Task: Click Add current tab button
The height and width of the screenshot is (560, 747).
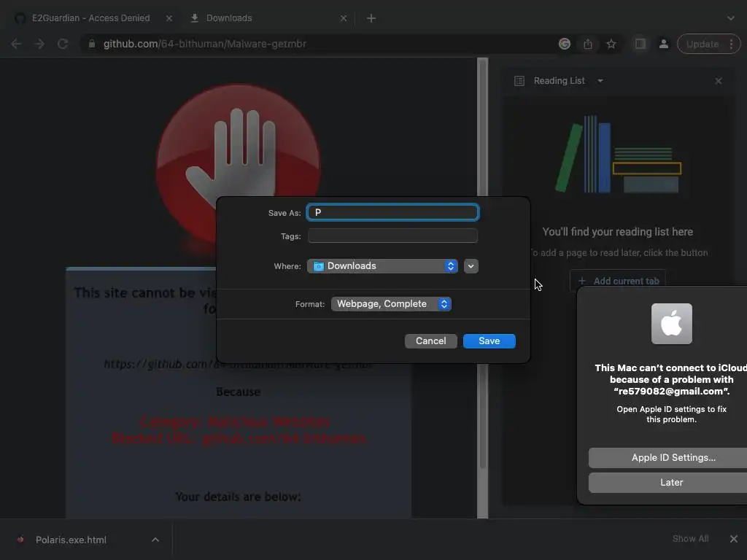Action: (x=618, y=281)
